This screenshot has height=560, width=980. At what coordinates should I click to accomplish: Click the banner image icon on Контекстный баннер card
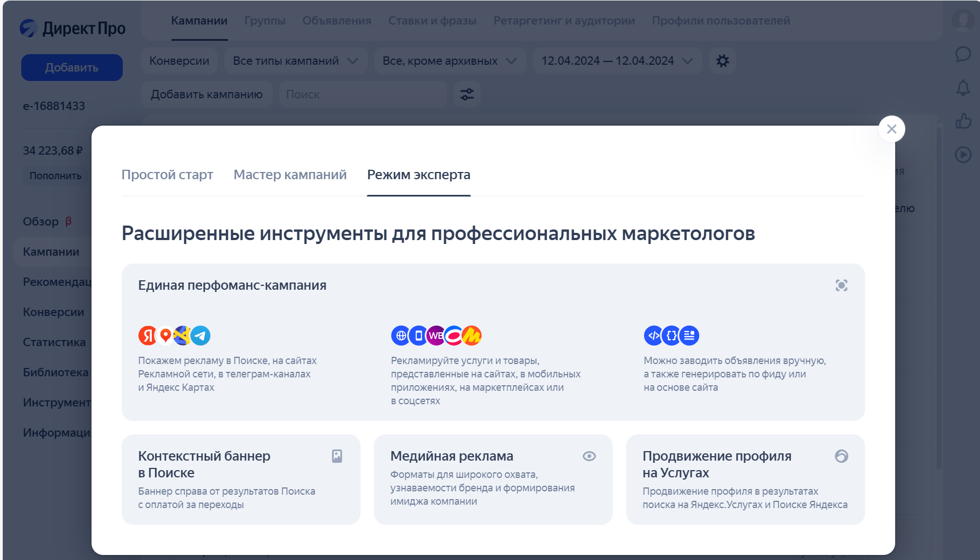pyautogui.click(x=337, y=456)
